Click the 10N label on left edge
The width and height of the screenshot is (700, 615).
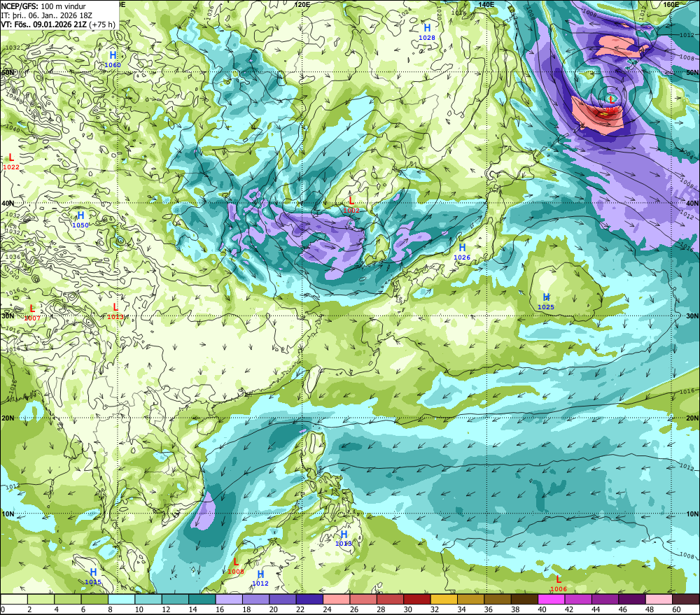pos(8,514)
